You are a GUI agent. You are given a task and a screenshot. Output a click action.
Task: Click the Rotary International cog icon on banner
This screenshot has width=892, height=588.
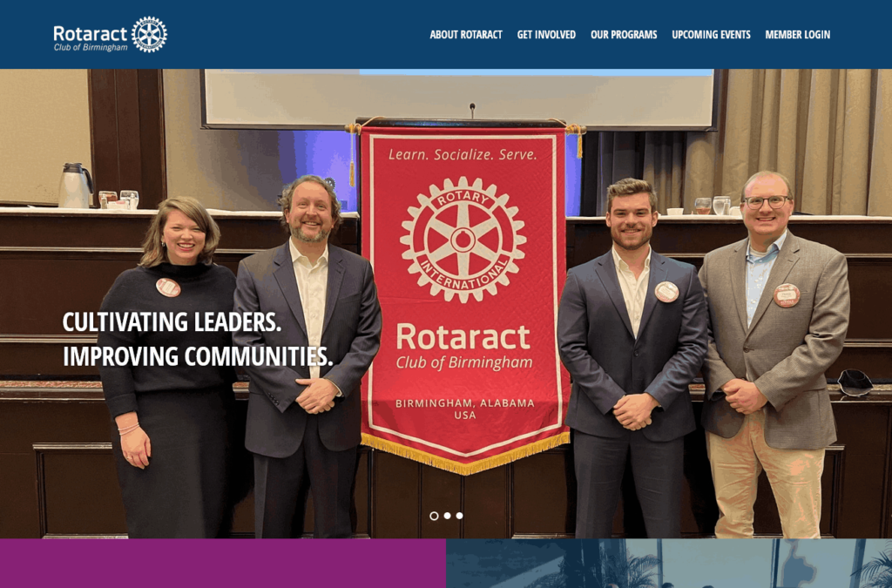(462, 238)
